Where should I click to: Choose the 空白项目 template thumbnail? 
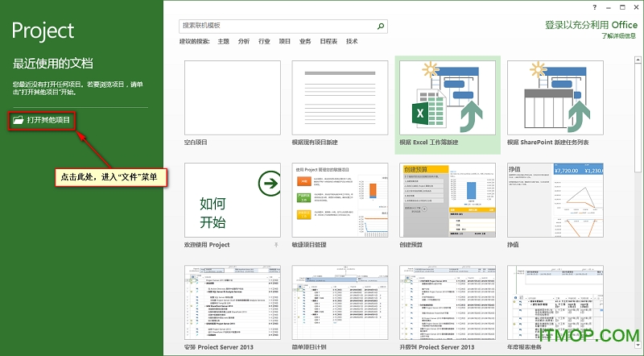pyautogui.click(x=233, y=97)
